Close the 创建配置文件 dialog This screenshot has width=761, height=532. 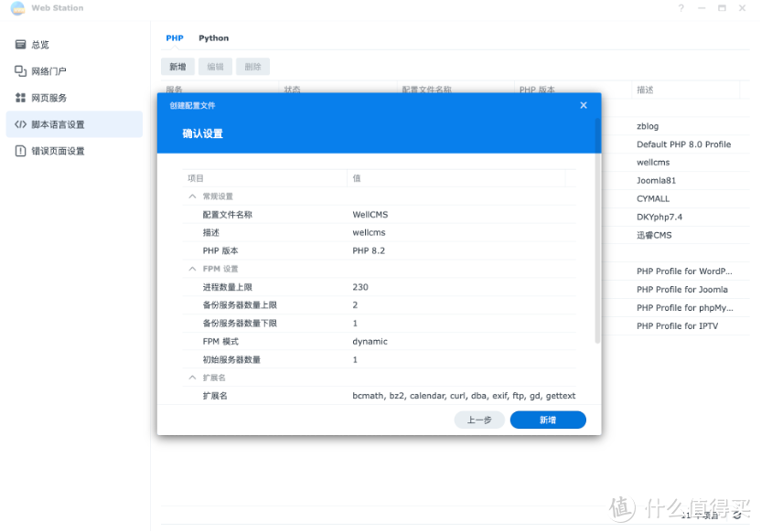click(x=584, y=105)
